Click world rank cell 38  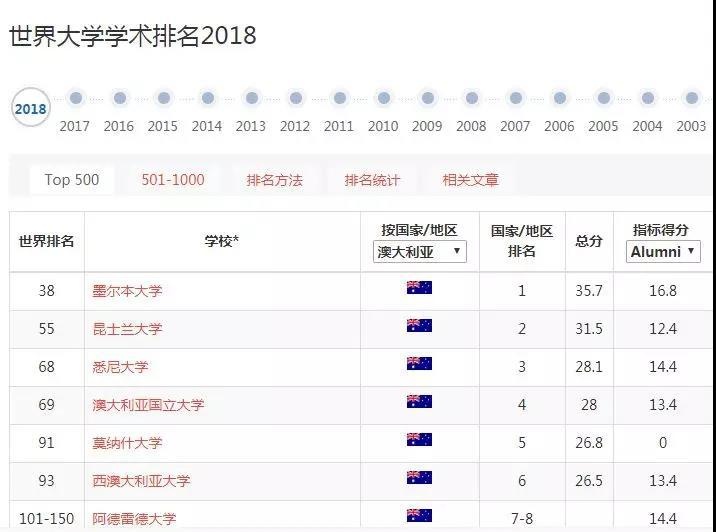(47, 291)
